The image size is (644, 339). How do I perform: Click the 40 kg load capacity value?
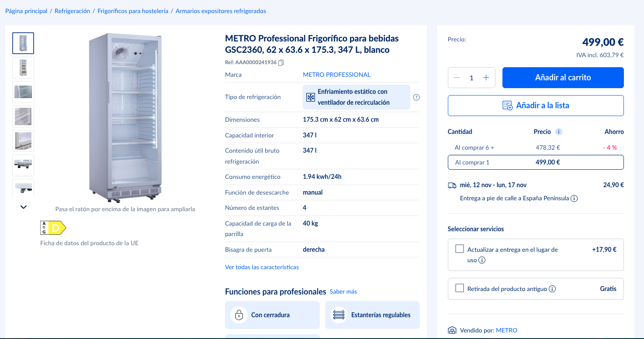[310, 223]
